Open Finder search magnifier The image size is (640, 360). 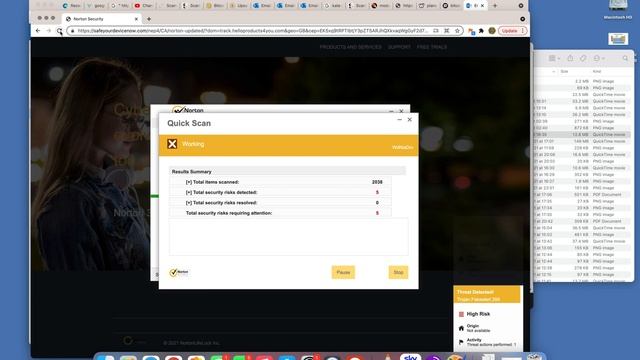625,58
